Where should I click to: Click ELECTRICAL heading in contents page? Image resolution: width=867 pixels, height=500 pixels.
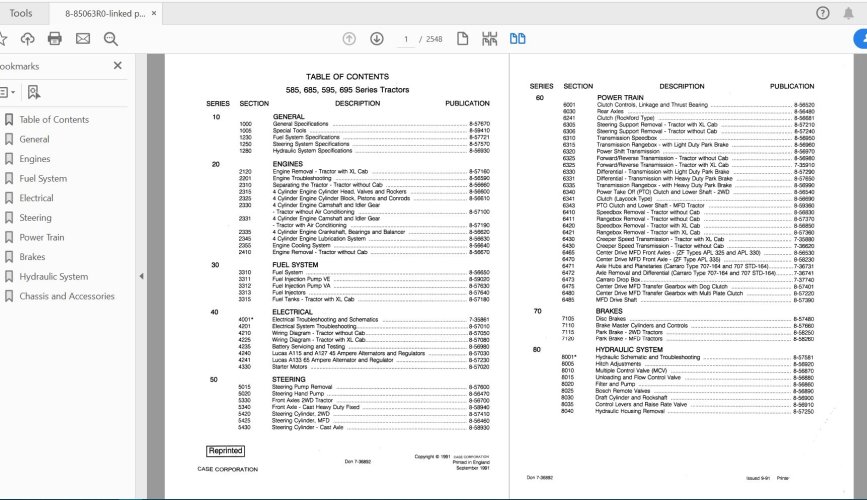coord(293,312)
